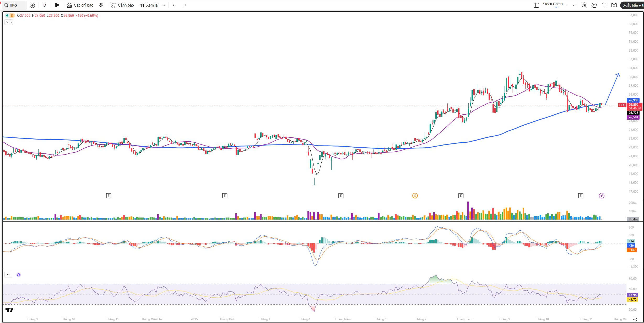Expand the Stock Check layout dropdown arrow
Screen dimensions: 644x323
click(574, 5)
